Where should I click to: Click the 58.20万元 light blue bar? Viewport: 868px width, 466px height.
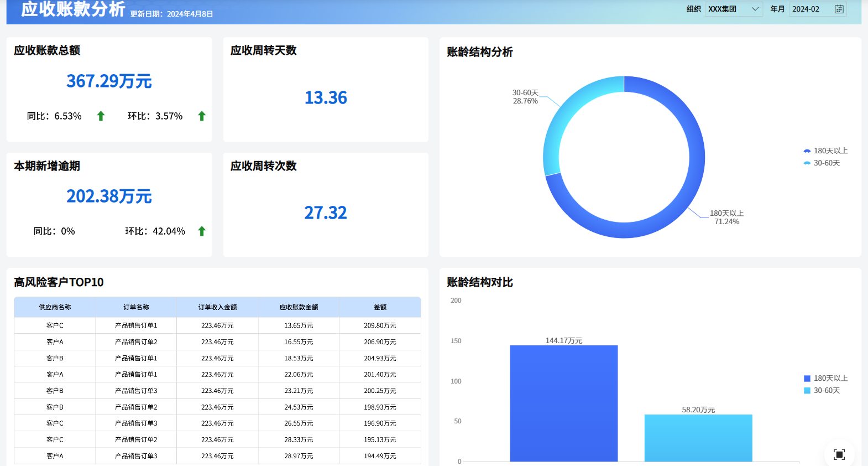coord(698,438)
